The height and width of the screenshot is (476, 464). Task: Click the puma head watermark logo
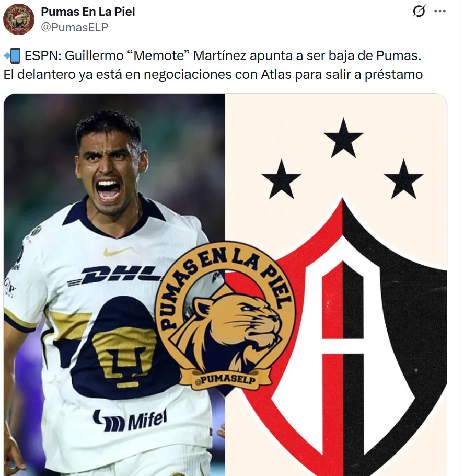coord(225,318)
